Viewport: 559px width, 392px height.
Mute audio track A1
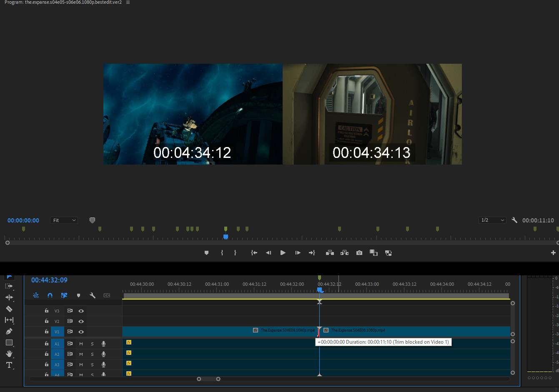[81, 344]
